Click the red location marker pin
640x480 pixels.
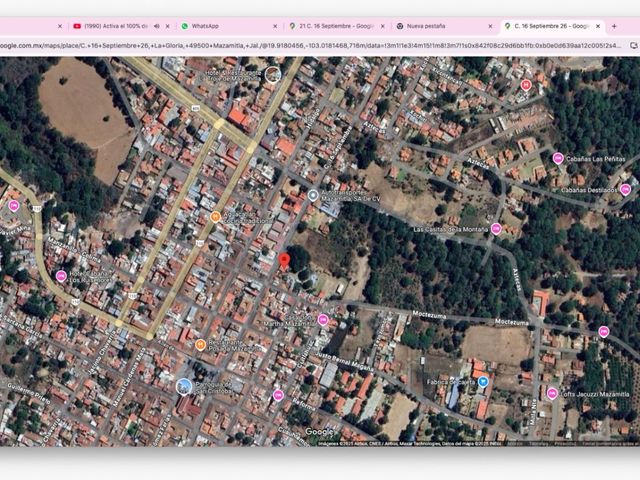click(x=284, y=261)
